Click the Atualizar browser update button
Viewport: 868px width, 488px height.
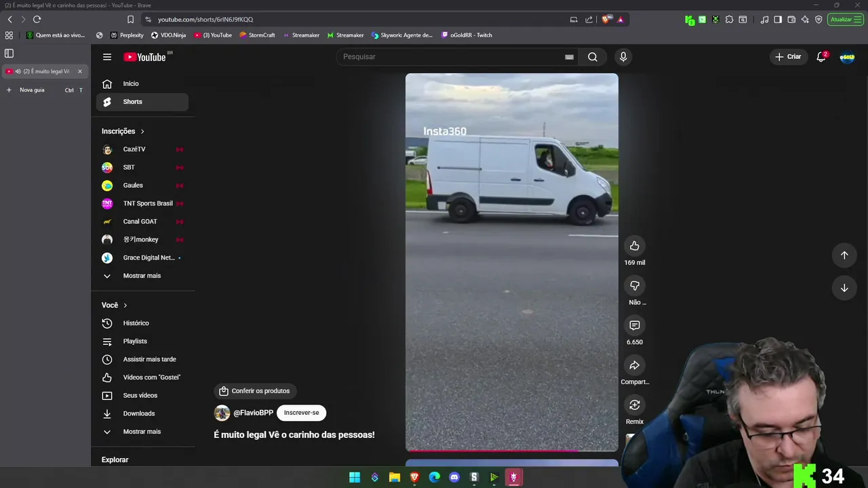(845, 20)
